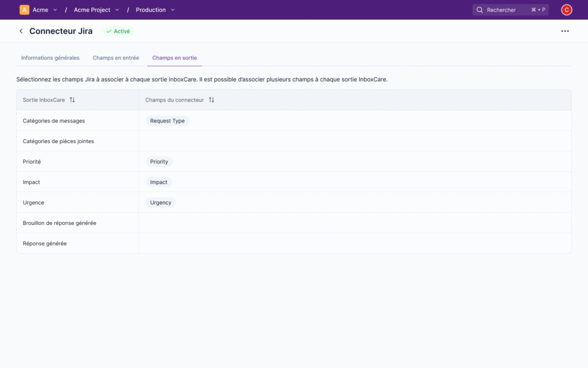588x368 pixels.
Task: Click the Activé status button
Action: click(x=117, y=31)
